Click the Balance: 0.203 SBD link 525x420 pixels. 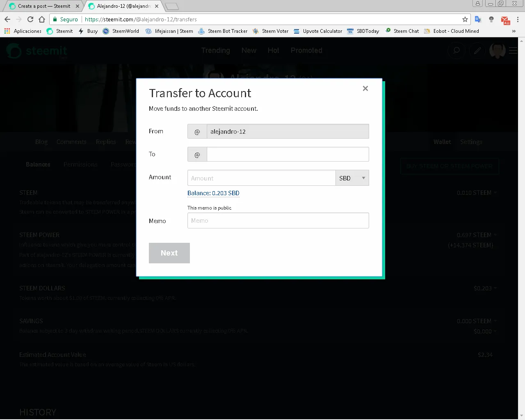pos(213,193)
